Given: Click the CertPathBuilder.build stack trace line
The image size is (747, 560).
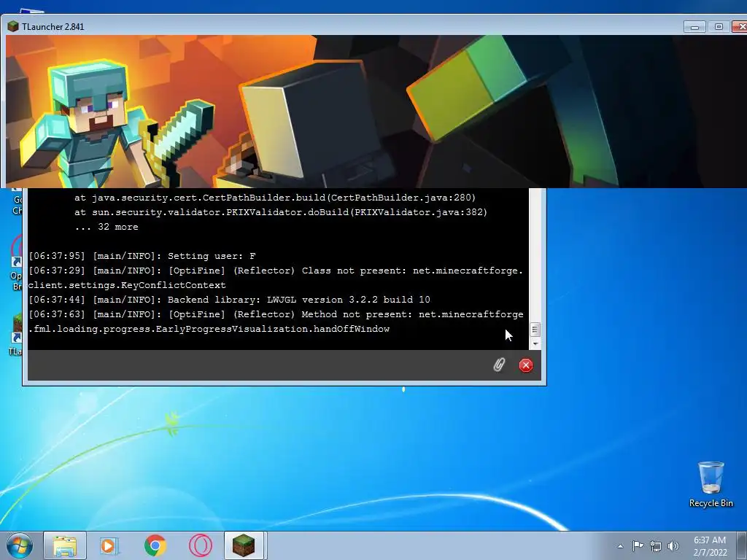Looking at the screenshot, I should coord(275,198).
